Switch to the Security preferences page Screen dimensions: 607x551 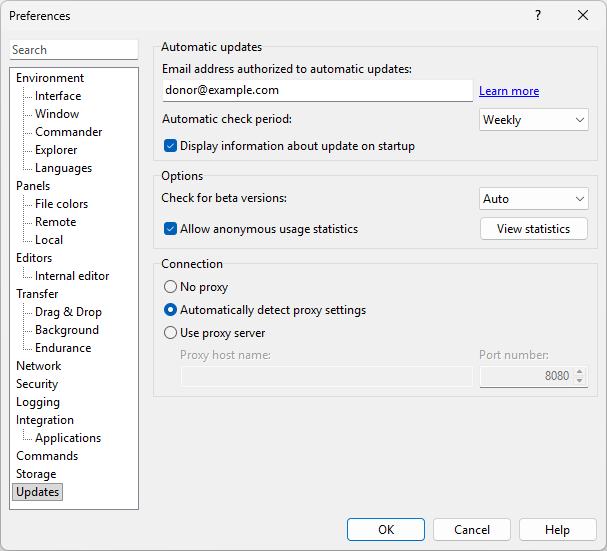(37, 384)
